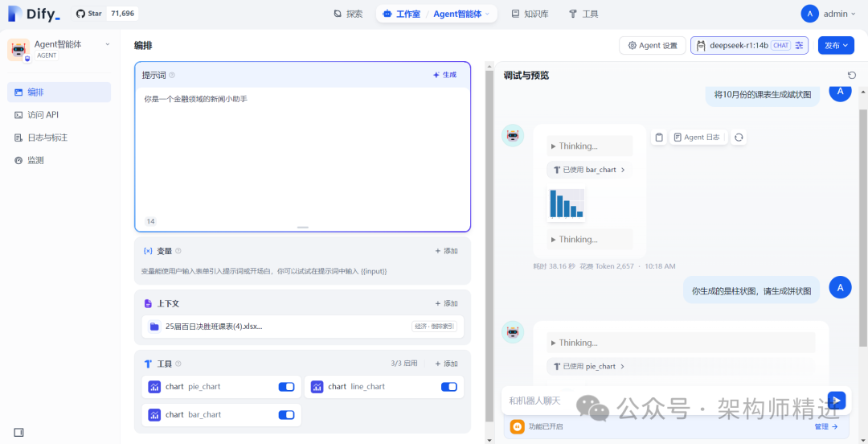Click the Dify logo
This screenshot has height=444, width=868.
click(x=35, y=14)
